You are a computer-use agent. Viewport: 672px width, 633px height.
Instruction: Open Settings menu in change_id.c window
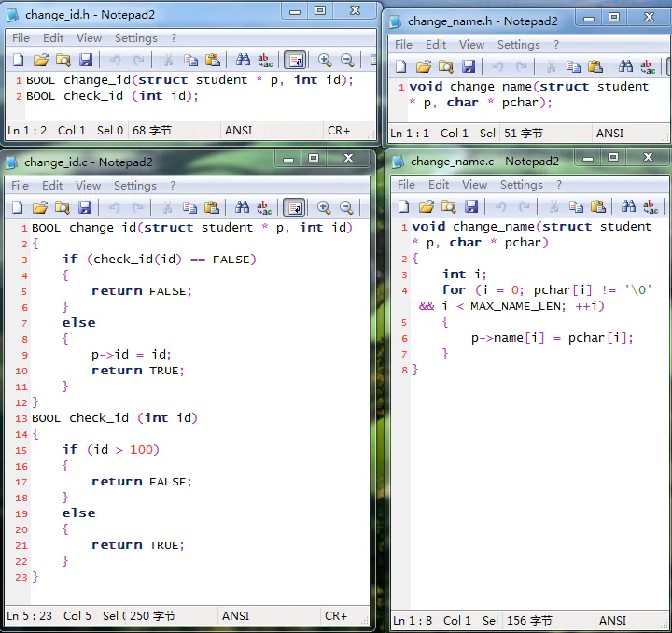(x=135, y=185)
